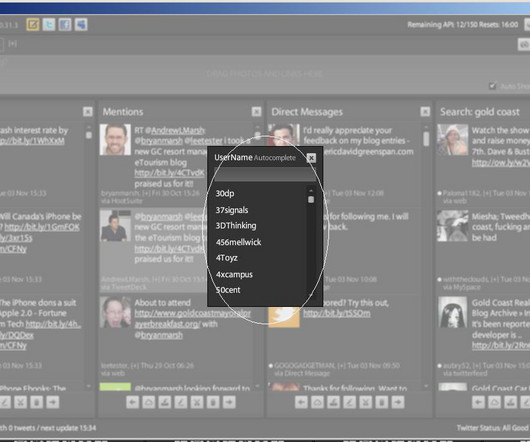Viewport: 530px width, 442px height.
Task: Click the avatar beside the 'About to attend' tweet
Action: [115, 312]
